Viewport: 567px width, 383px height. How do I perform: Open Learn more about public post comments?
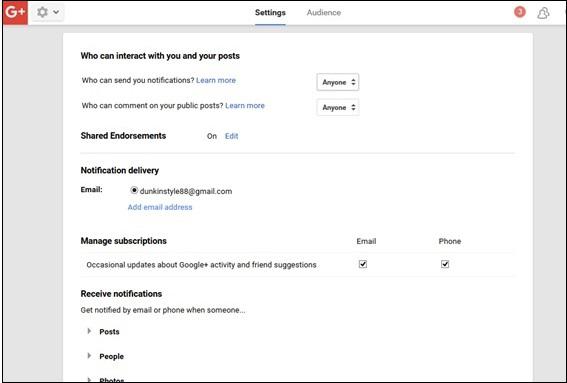[x=245, y=106]
